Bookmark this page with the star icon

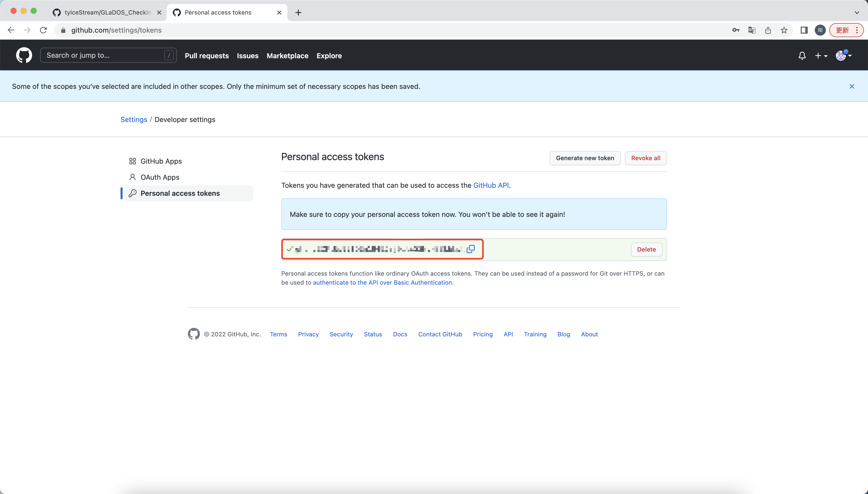point(784,30)
